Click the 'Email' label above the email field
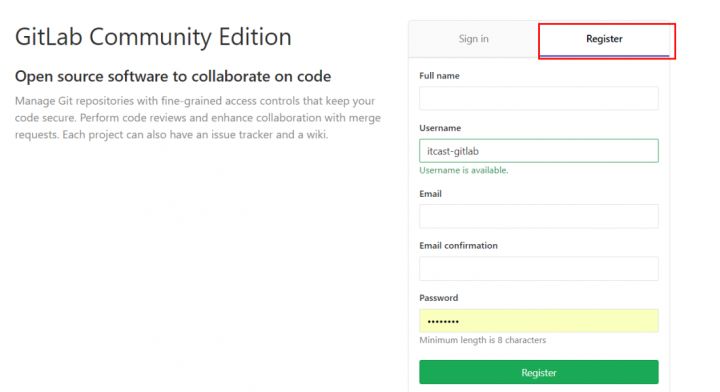The width and height of the screenshot is (720, 392). [x=430, y=194]
